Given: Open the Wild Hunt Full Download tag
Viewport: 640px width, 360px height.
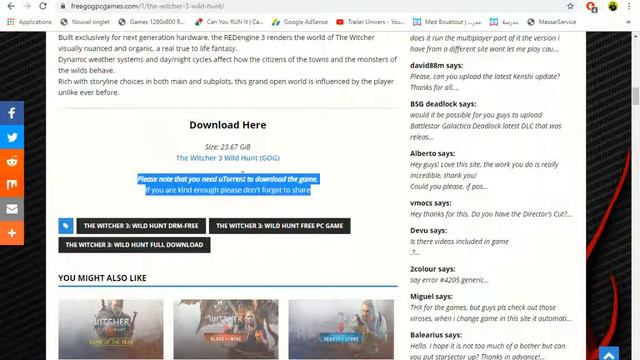Looking at the screenshot, I should click(134, 245).
